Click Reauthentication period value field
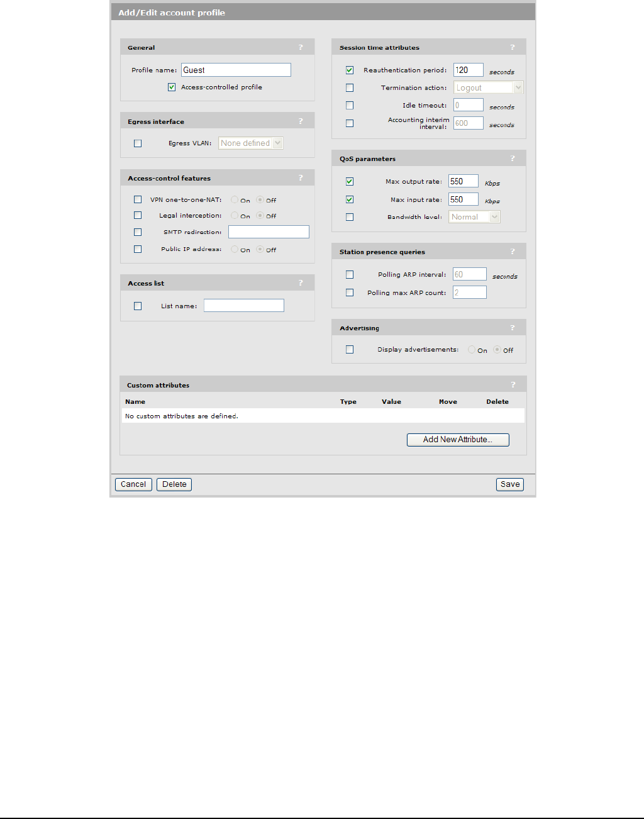644x819 pixels. click(x=469, y=70)
